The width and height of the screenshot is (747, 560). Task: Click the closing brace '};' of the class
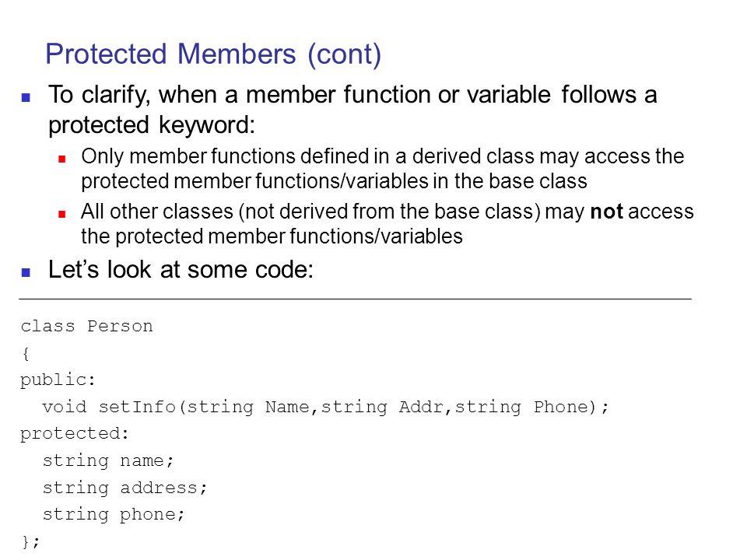pos(30,542)
